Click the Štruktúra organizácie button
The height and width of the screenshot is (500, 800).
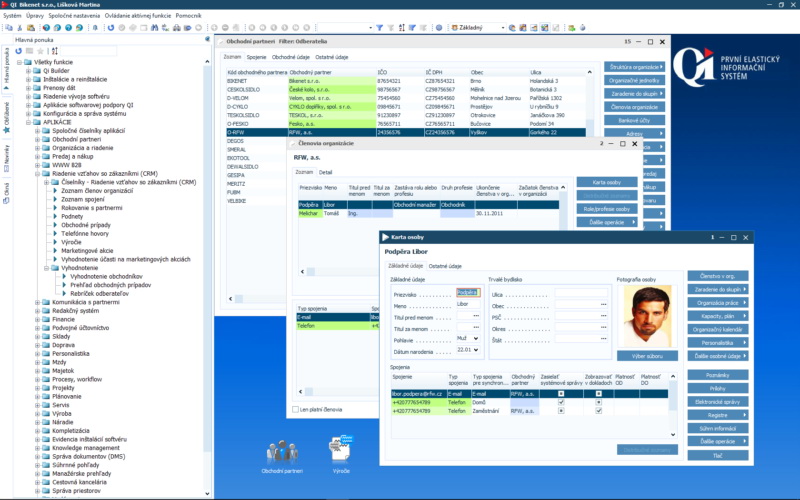634,67
